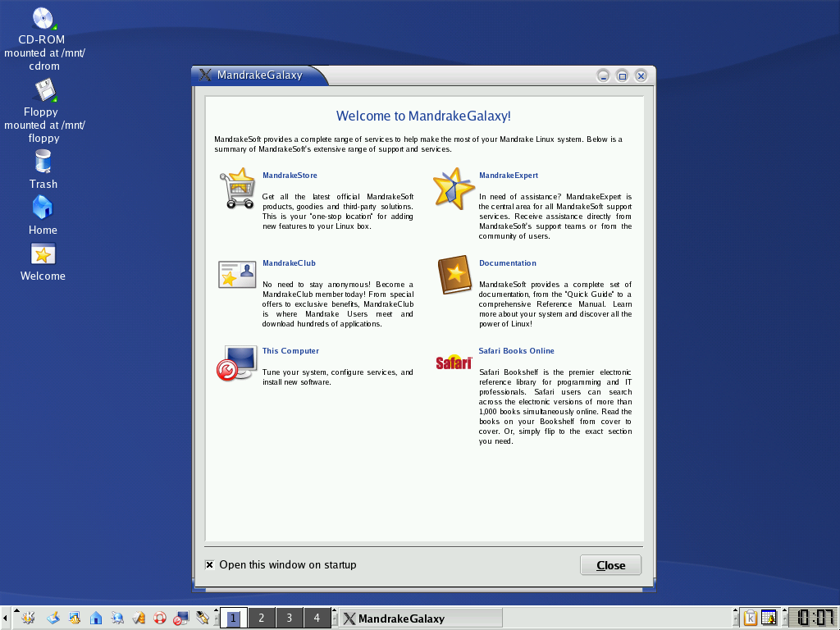This screenshot has height=630, width=840.
Task: Switch to virtual desktop 2
Action: [x=262, y=618]
